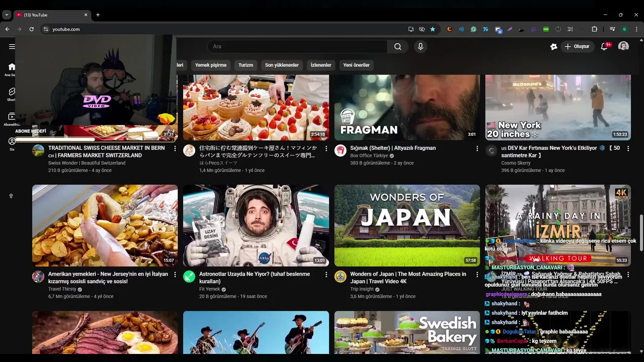The width and height of the screenshot is (644, 362).
Task: Open the YouTube account avatar menu
Action: coord(623,46)
